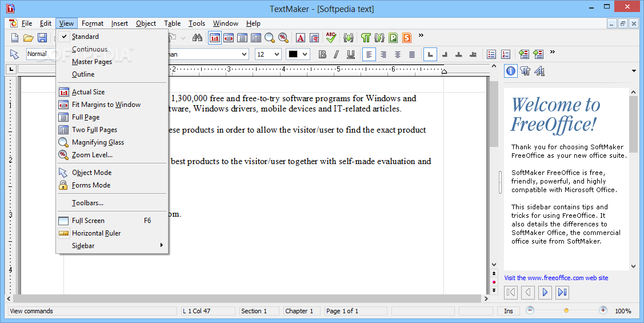
Task: Click the Full Page toolbar icon
Action: 242,38
